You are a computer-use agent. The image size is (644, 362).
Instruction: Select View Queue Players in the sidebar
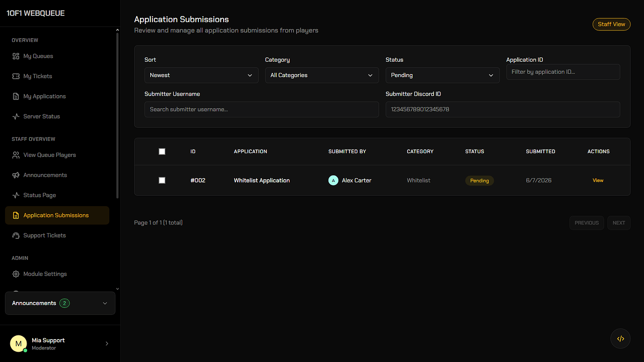(x=57, y=155)
